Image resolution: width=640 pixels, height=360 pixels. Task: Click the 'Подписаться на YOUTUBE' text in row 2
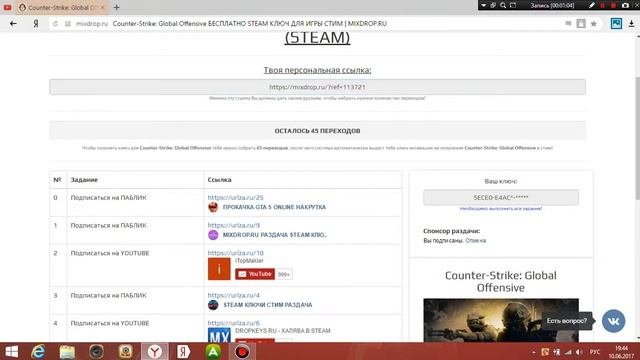110,253
